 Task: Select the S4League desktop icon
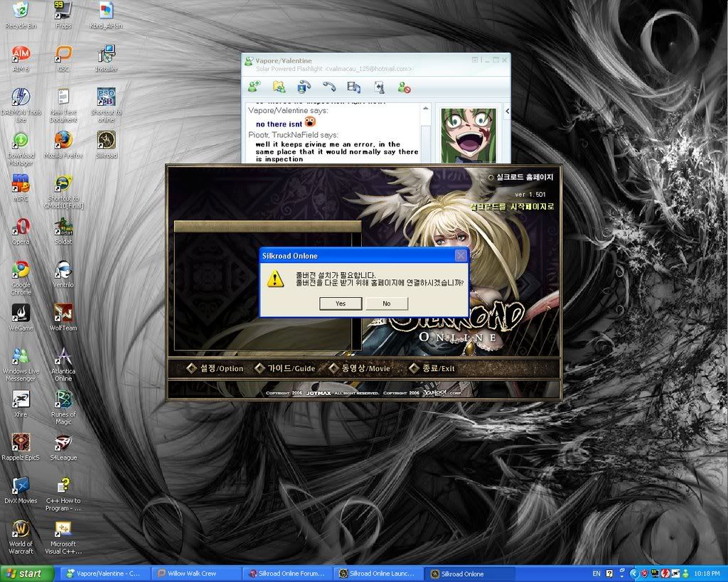pyautogui.click(x=63, y=447)
